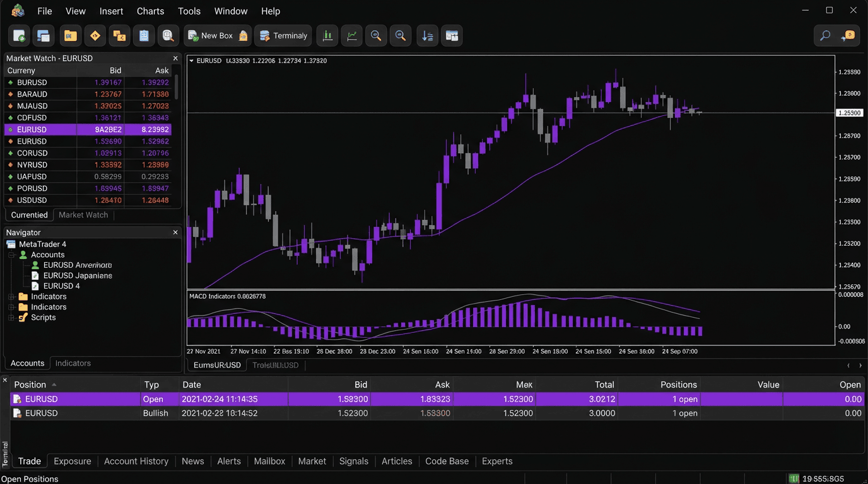This screenshot has height=484, width=868.
Task: Select CORUSD symbol in Market Watch
Action: tap(32, 153)
